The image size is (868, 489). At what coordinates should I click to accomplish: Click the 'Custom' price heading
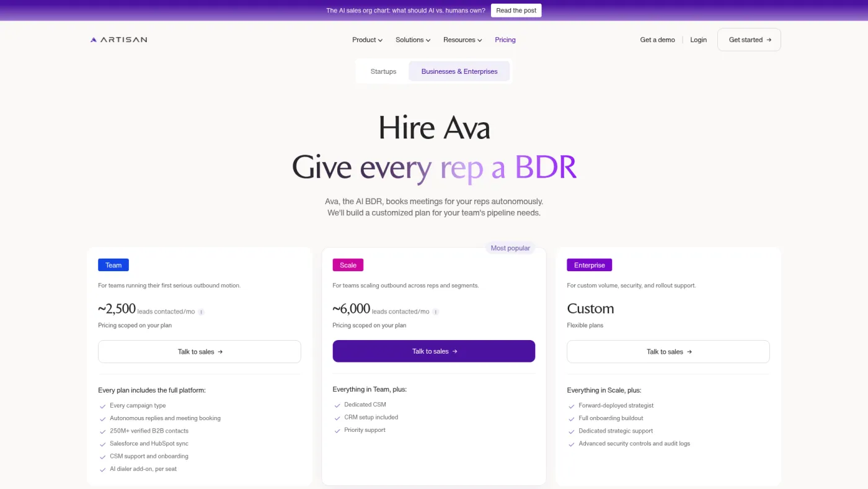click(590, 308)
